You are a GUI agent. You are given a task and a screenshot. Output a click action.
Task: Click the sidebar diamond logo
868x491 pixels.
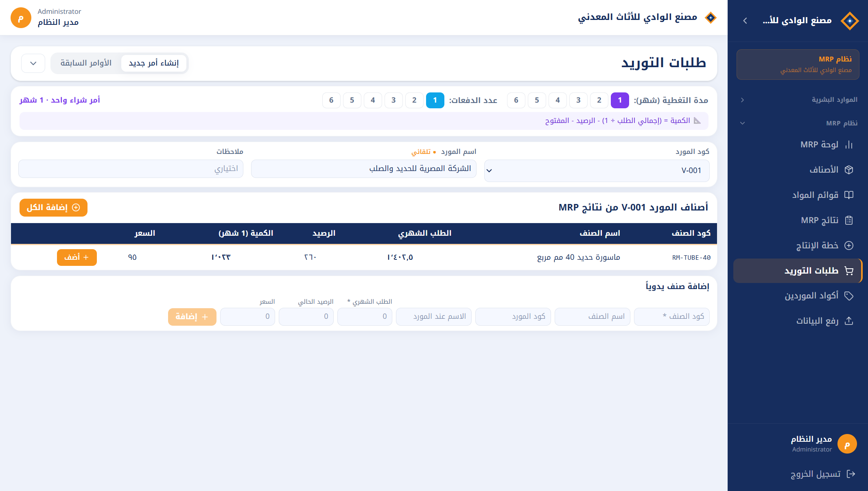point(850,20)
